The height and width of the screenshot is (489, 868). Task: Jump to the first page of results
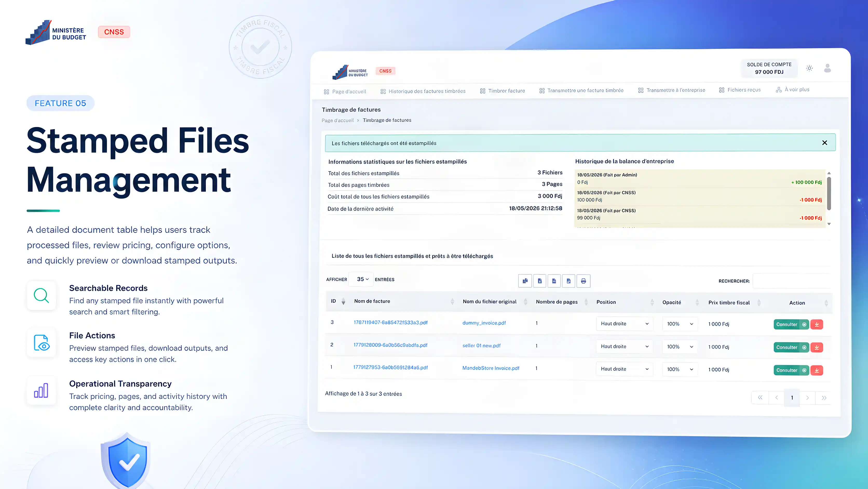[760, 398]
